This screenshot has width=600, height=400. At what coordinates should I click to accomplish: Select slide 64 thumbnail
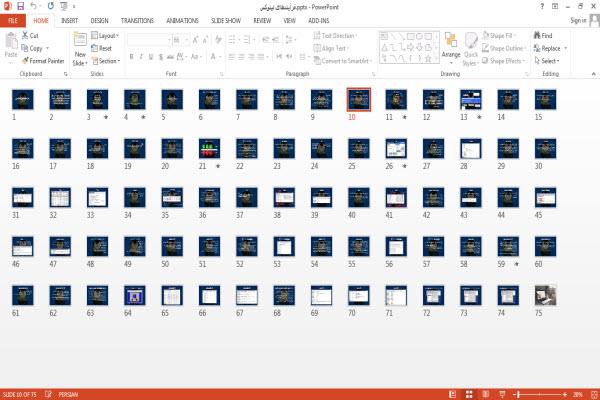(135, 296)
